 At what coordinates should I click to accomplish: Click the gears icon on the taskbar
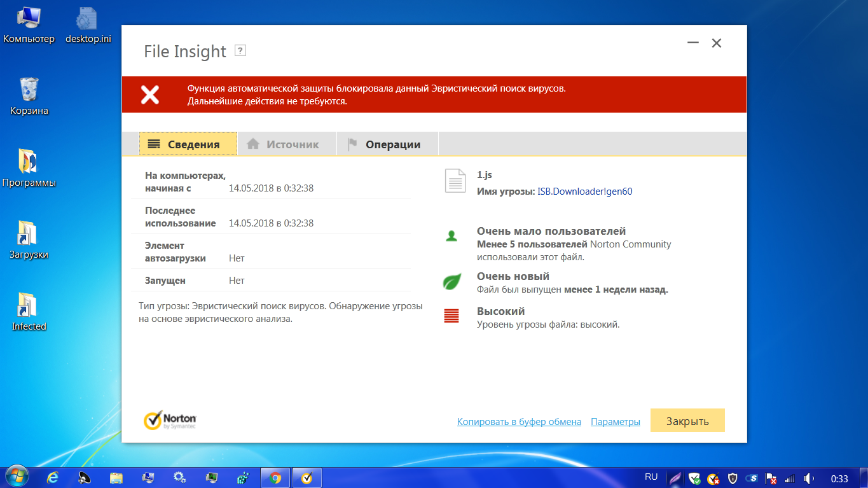tap(180, 478)
